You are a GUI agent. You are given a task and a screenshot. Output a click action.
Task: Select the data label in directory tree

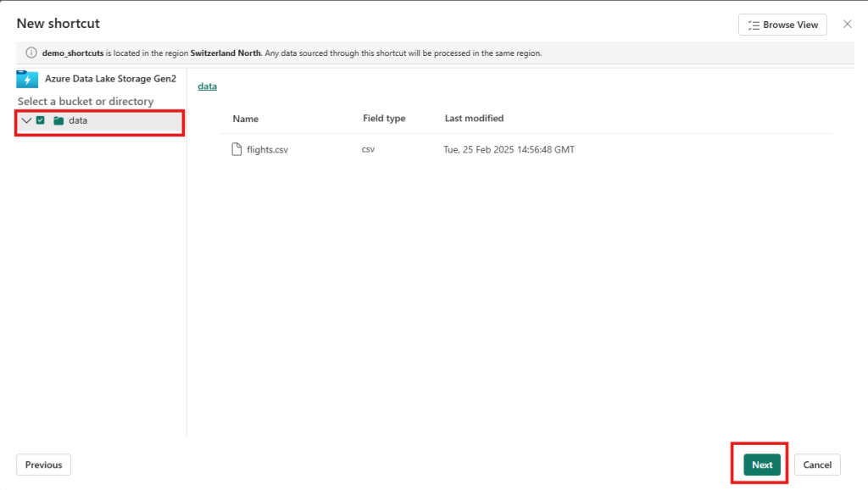[x=78, y=120]
